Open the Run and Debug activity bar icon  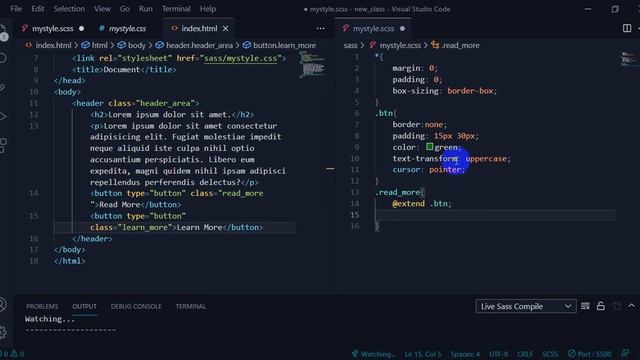tap(3, 116)
